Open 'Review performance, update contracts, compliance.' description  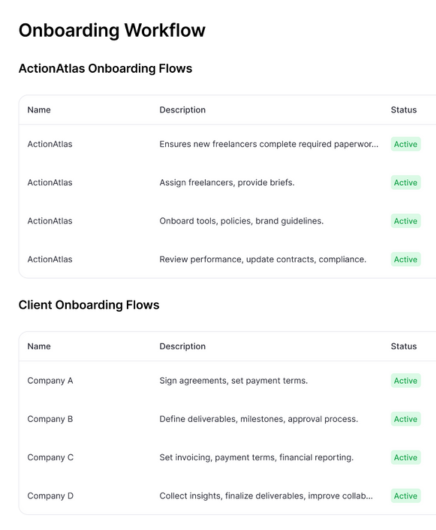263,259
